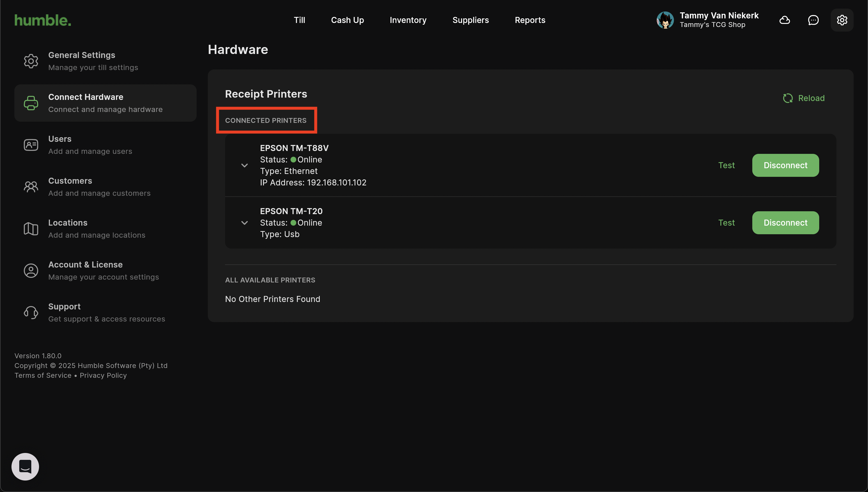Click the user avatar picture
The width and height of the screenshot is (868, 492).
(665, 20)
